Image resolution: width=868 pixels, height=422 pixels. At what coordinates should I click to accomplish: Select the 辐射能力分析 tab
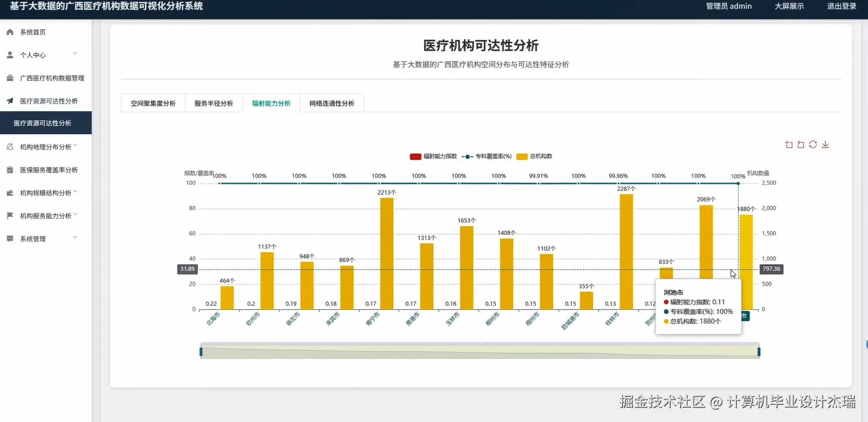272,104
